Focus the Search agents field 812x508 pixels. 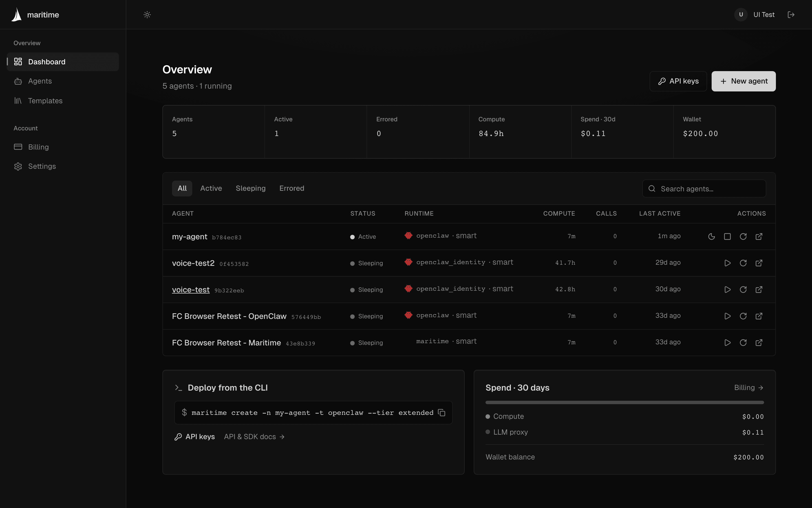(704, 189)
